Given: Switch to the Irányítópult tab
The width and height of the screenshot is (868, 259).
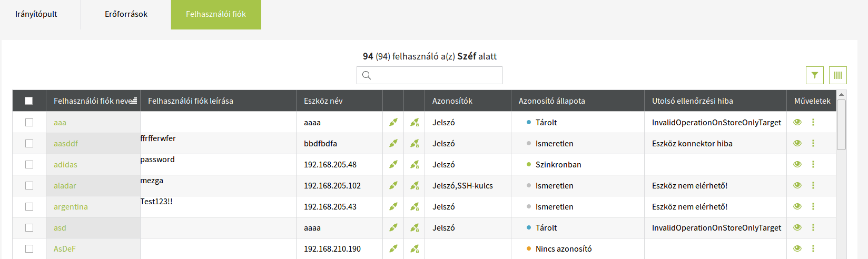Looking at the screenshot, I should point(36,14).
